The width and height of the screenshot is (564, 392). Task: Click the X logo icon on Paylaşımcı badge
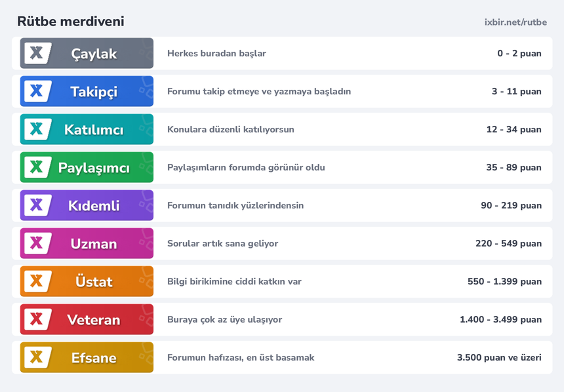(x=38, y=167)
